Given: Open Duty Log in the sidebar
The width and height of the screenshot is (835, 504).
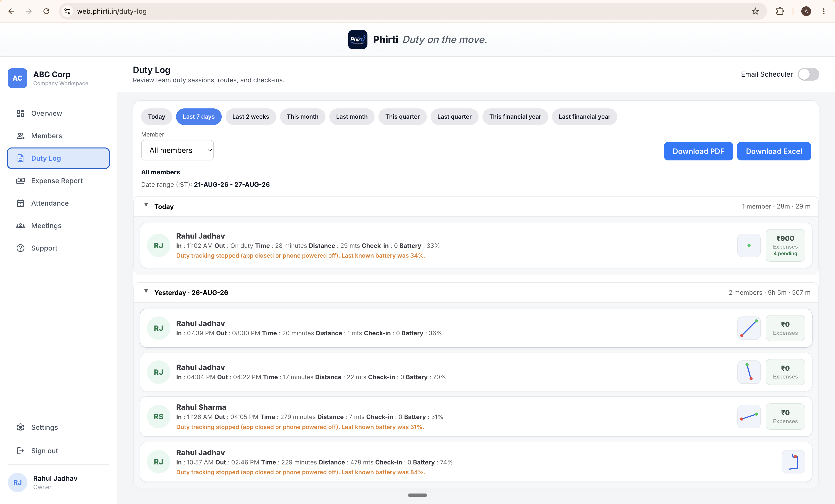Looking at the screenshot, I should click(58, 158).
